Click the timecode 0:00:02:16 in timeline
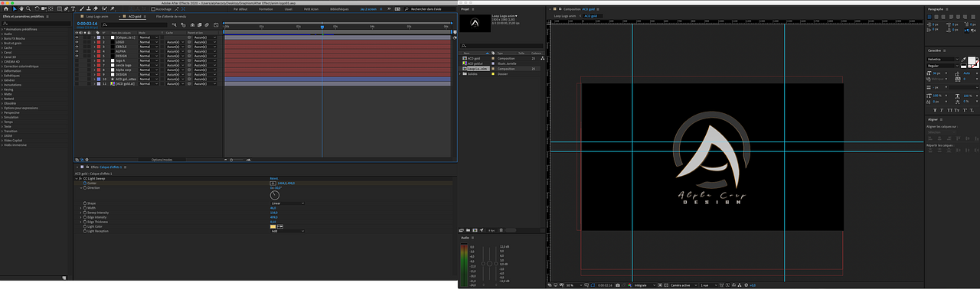Viewport: 980px width, 289px height. click(x=87, y=24)
